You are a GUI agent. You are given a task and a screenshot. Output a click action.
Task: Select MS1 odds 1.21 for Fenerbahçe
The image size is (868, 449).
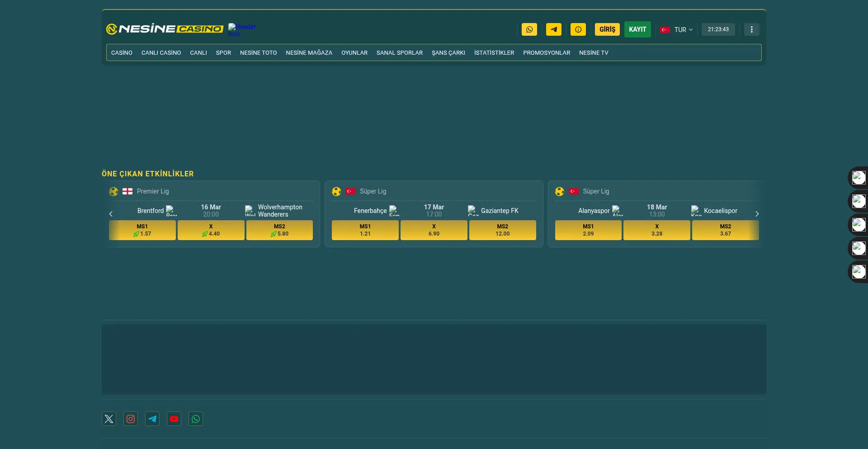[365, 230]
